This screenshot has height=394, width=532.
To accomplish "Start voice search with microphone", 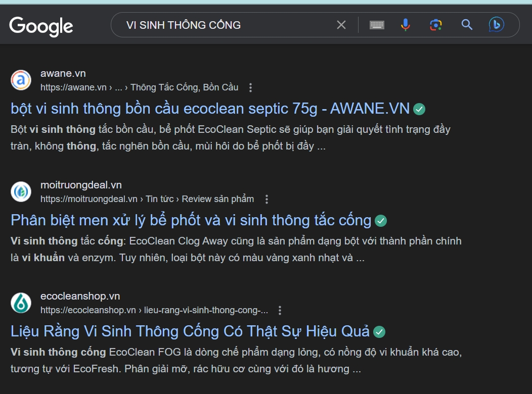I will pos(406,25).
